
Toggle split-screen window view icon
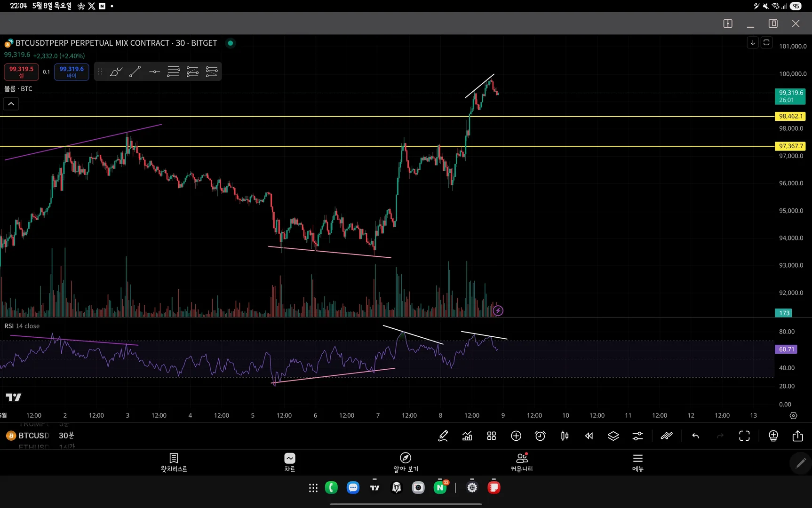728,24
